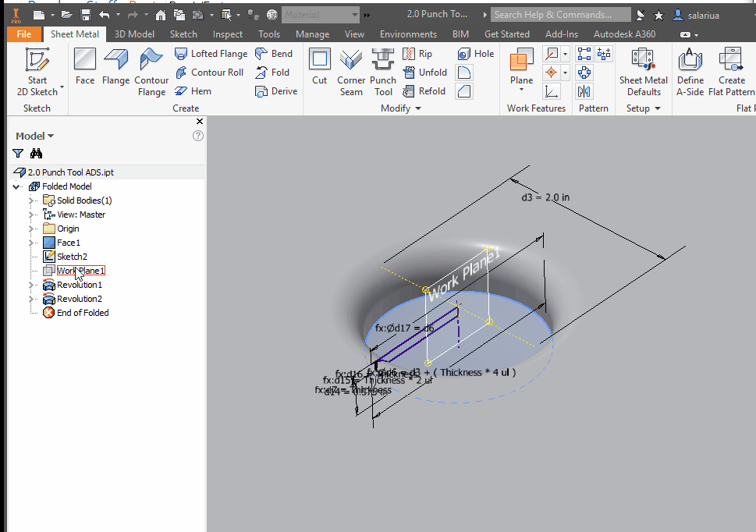The width and height of the screenshot is (756, 532).
Task: Choose the Contour Flange tool
Action: coord(151,71)
